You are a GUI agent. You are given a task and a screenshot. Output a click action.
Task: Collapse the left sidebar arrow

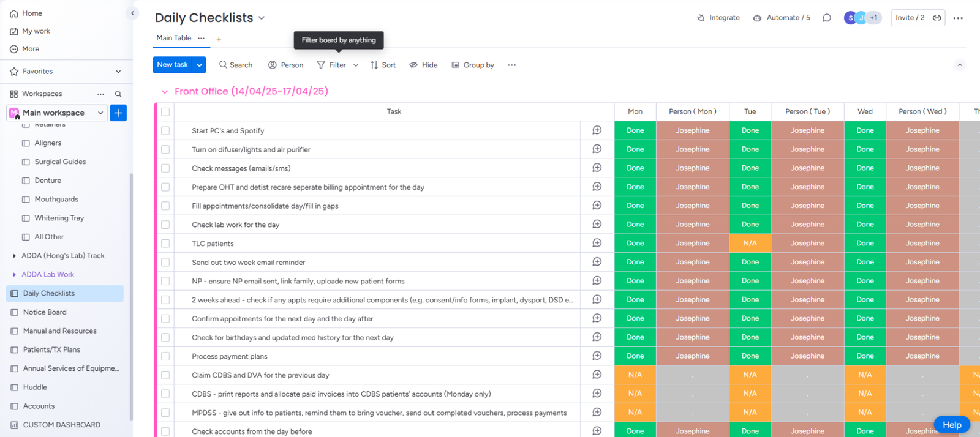coord(132,13)
